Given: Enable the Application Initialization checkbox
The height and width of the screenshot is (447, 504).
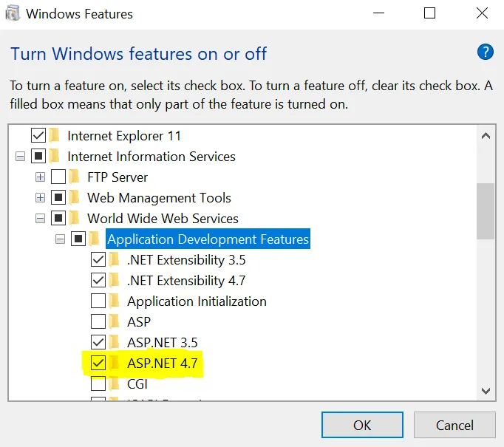Looking at the screenshot, I should [98, 301].
